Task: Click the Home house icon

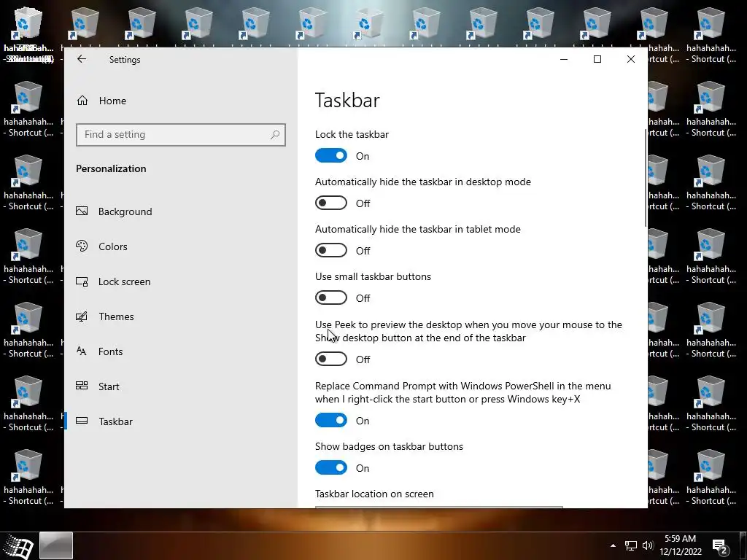Action: tap(82, 101)
